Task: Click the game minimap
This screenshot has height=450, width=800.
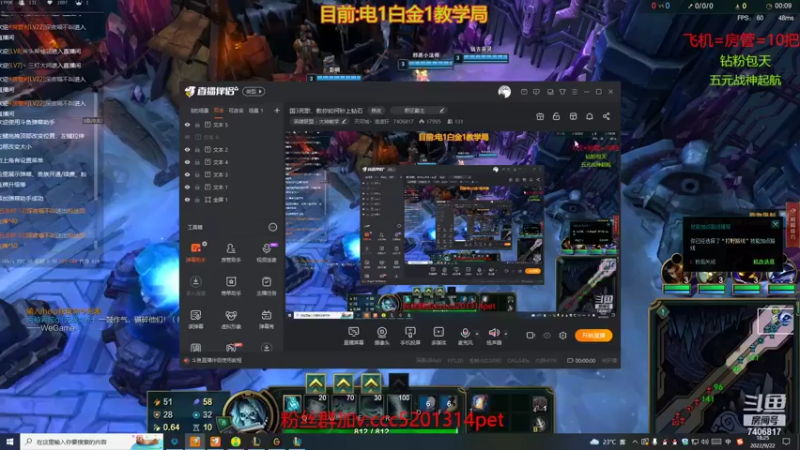Action: (724, 367)
